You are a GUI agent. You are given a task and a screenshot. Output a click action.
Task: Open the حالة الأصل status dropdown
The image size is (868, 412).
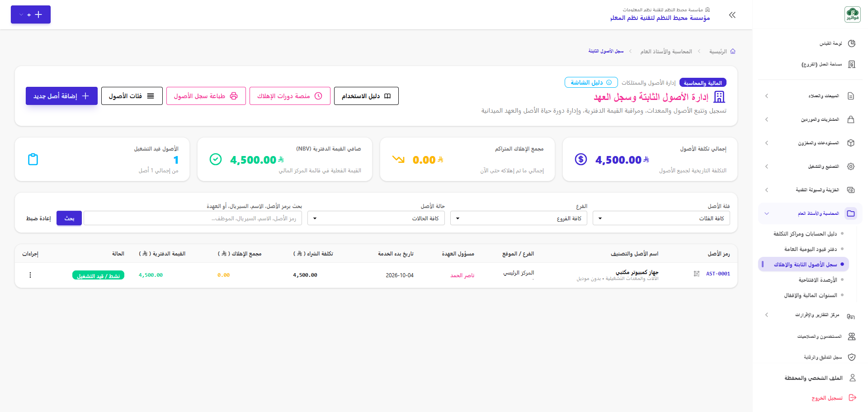click(x=376, y=218)
